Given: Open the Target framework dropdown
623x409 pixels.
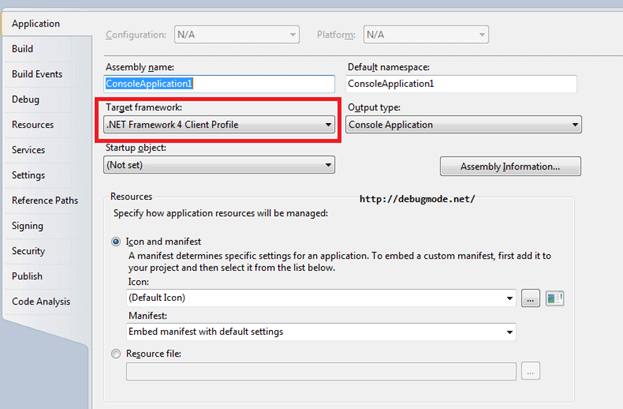Looking at the screenshot, I should tap(220, 125).
